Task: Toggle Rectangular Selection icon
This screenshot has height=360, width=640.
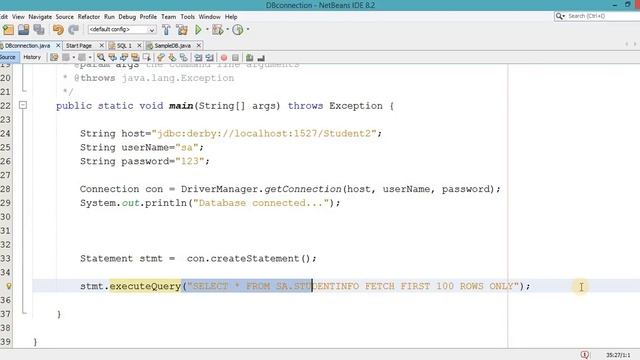Action: click(x=147, y=58)
